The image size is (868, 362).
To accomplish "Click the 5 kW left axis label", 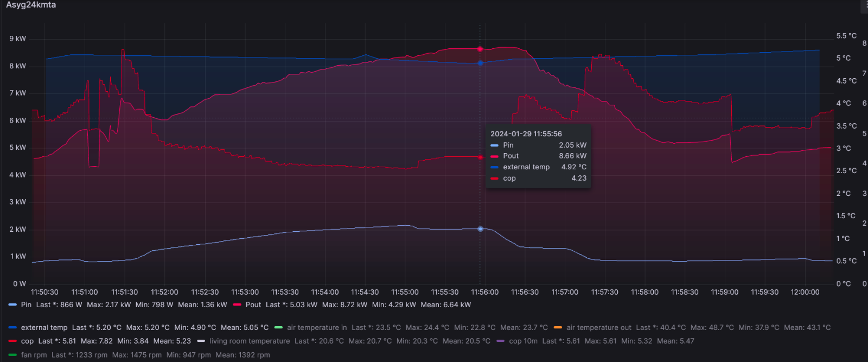I will click(x=17, y=148).
